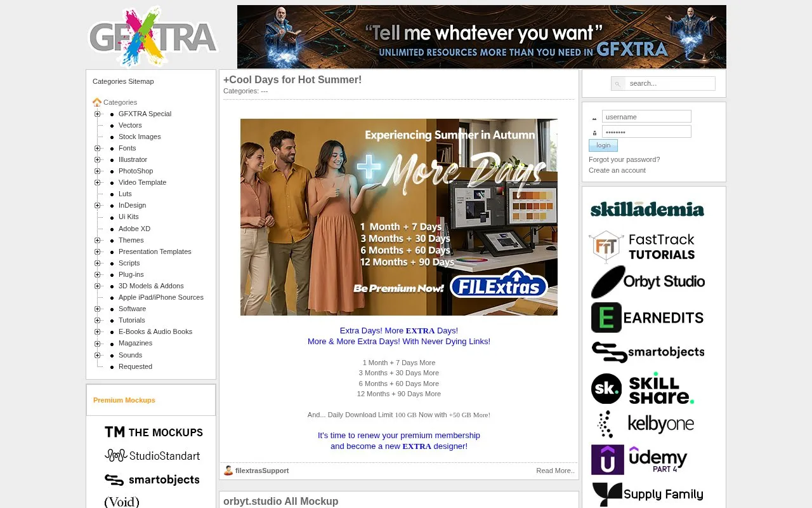Click Forgot your password link
Viewport: 812px width, 508px height.
click(624, 159)
